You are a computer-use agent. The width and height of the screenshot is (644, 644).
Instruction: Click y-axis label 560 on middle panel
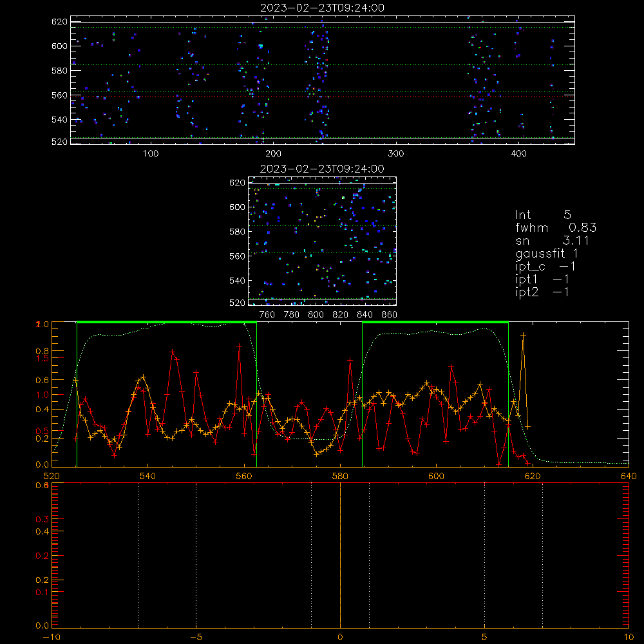coord(237,256)
